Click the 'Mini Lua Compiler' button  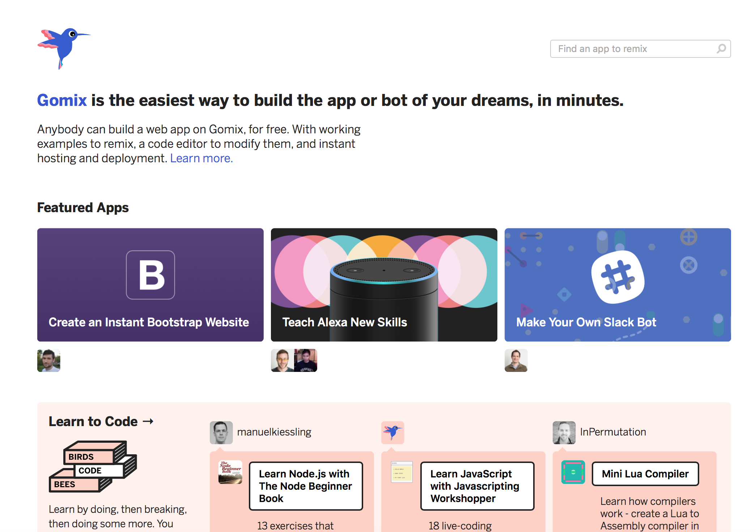[x=645, y=474]
